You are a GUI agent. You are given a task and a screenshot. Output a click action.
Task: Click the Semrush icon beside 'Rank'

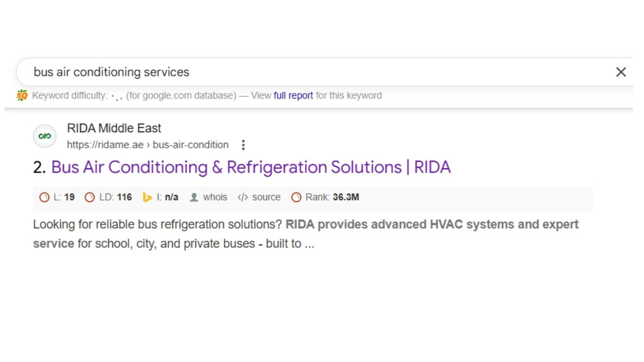pos(296,197)
